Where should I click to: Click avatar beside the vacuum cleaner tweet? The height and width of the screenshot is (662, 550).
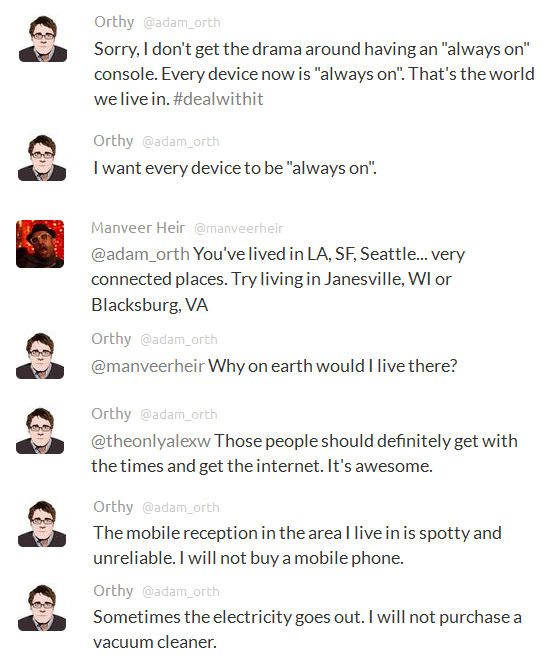[42, 607]
